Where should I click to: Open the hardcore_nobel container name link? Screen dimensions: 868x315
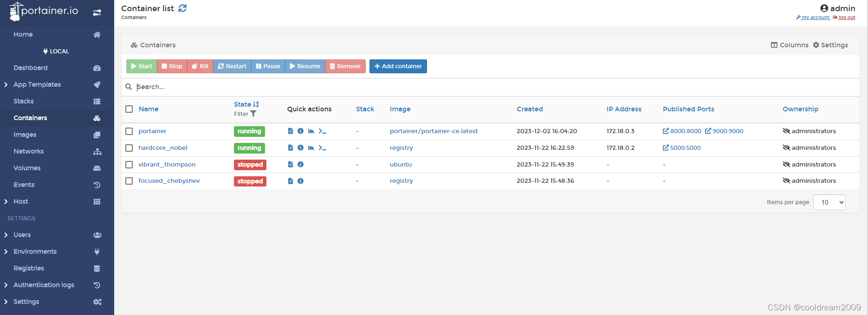[x=163, y=148]
